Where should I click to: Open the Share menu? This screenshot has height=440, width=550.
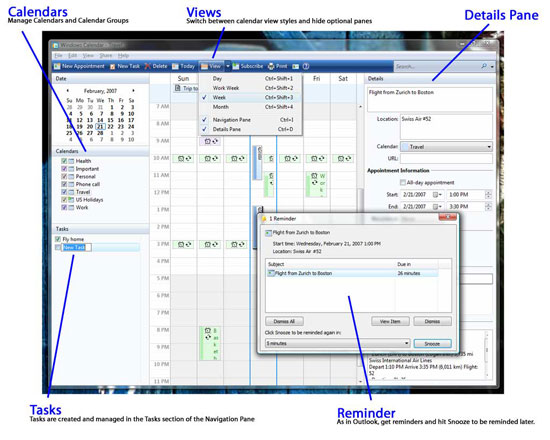click(x=106, y=56)
